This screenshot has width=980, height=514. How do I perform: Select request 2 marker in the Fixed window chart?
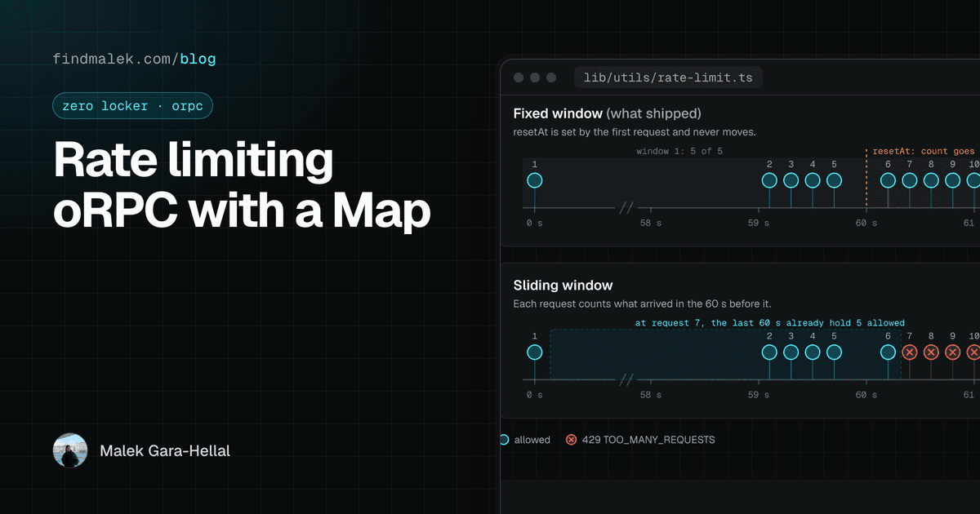click(x=769, y=180)
